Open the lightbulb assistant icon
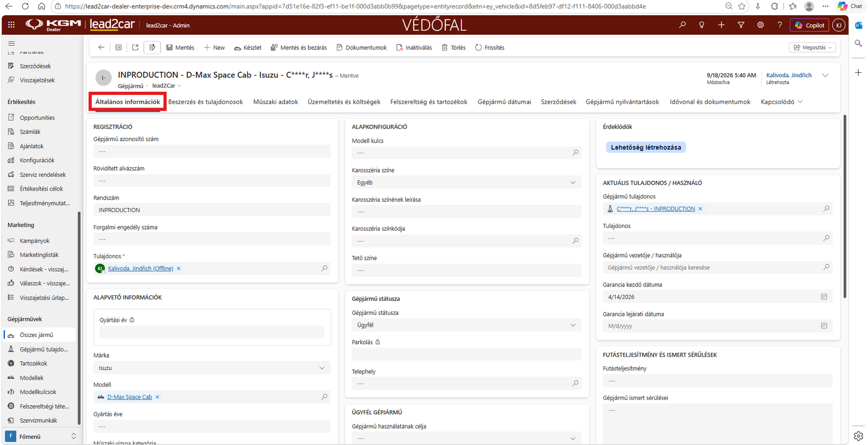 tap(702, 25)
